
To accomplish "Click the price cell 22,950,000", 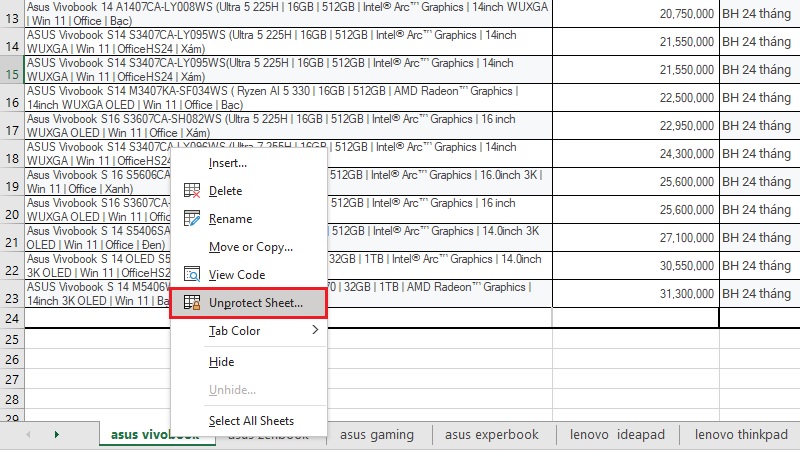I will click(x=636, y=126).
